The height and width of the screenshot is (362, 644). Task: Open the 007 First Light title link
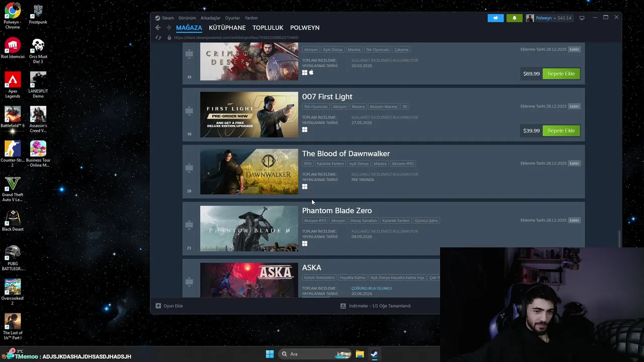(327, 97)
